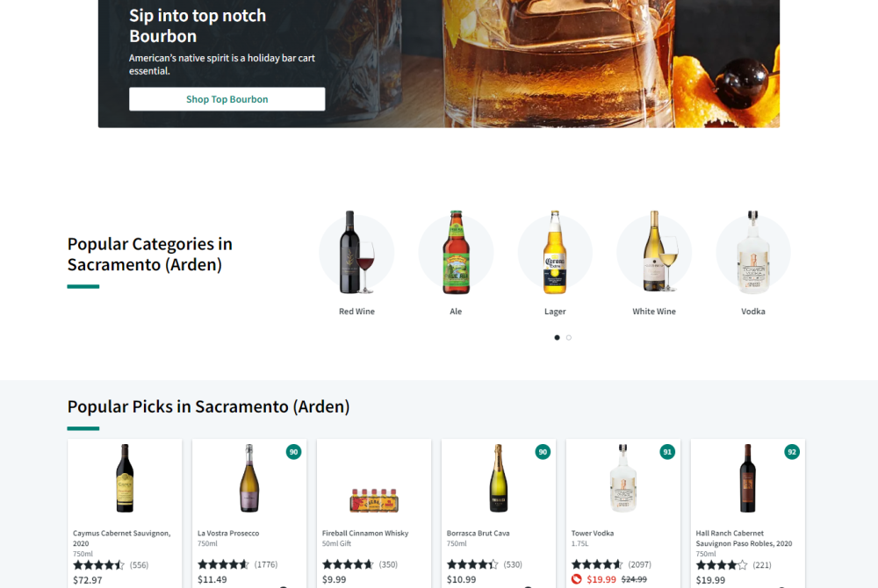Open the White Wine category icon
The height and width of the screenshot is (588, 878).
point(654,253)
